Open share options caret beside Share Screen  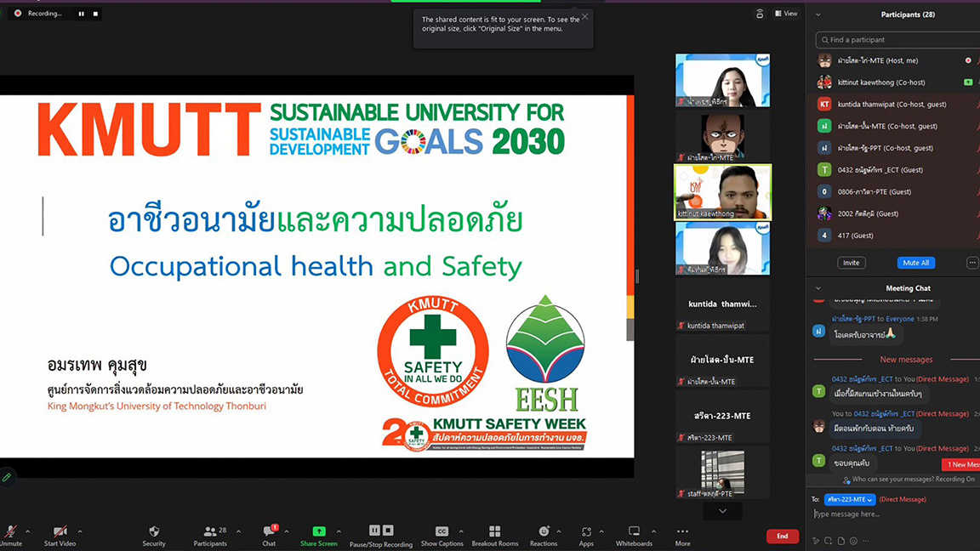pos(339,531)
